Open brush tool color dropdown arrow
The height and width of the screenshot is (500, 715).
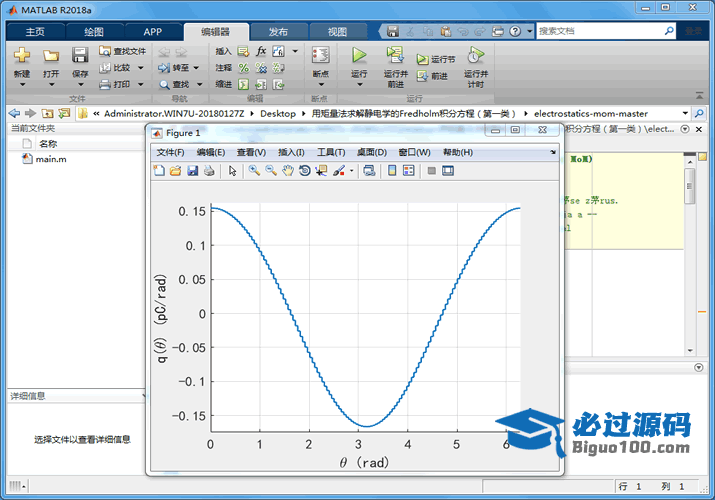tap(352, 171)
